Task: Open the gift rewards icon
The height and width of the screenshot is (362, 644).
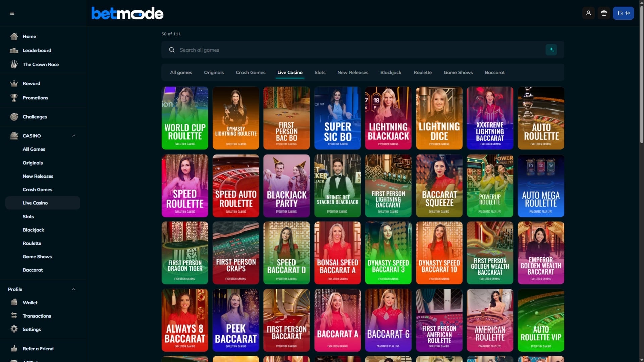Action: (x=604, y=13)
